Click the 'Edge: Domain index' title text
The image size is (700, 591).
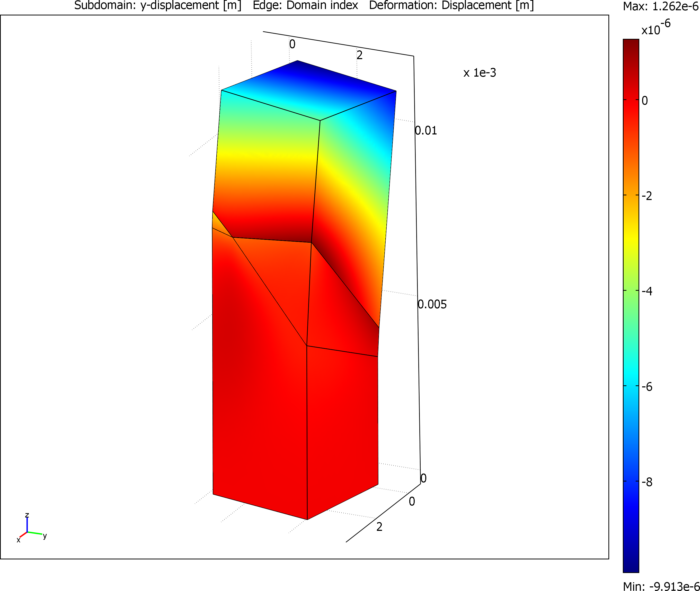pyautogui.click(x=305, y=6)
